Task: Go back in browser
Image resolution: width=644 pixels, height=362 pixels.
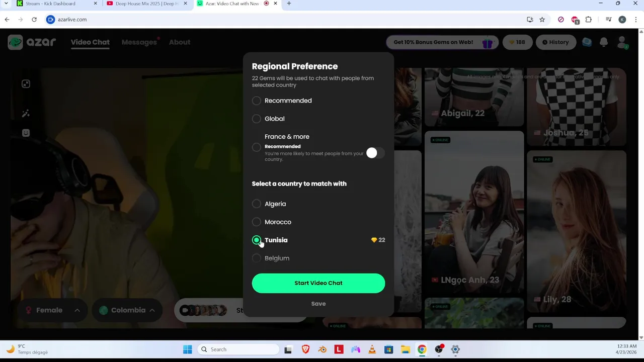Action: coord(7,20)
